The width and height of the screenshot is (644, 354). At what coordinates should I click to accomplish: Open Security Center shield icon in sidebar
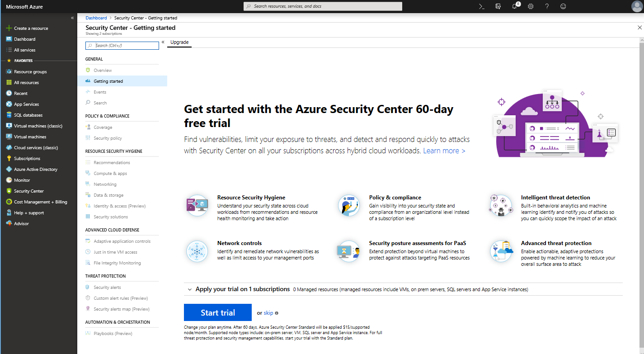click(x=9, y=191)
